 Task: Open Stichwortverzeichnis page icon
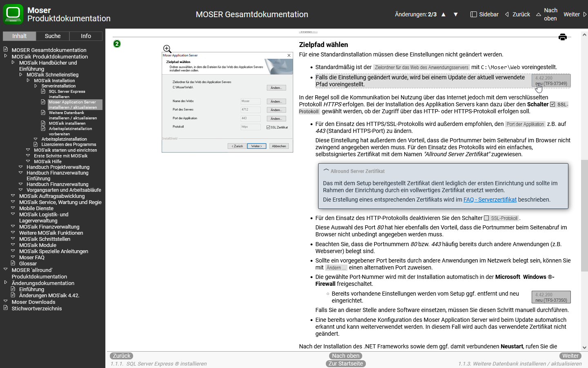pos(6,308)
